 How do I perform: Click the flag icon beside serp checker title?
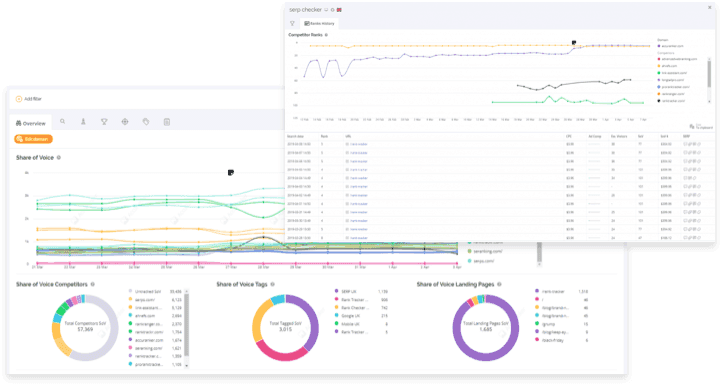click(339, 10)
